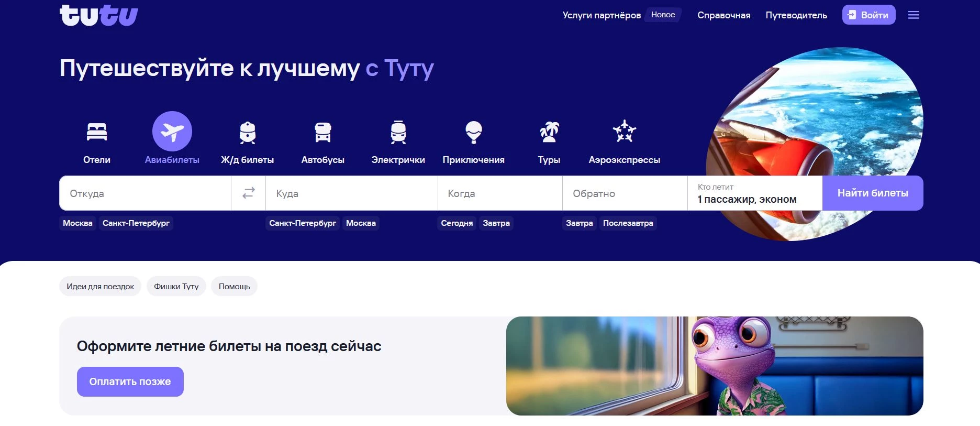Image resolution: width=980 pixels, height=426 pixels.
Task: Select Аэроэкспрессы stars icon
Action: pos(625,132)
